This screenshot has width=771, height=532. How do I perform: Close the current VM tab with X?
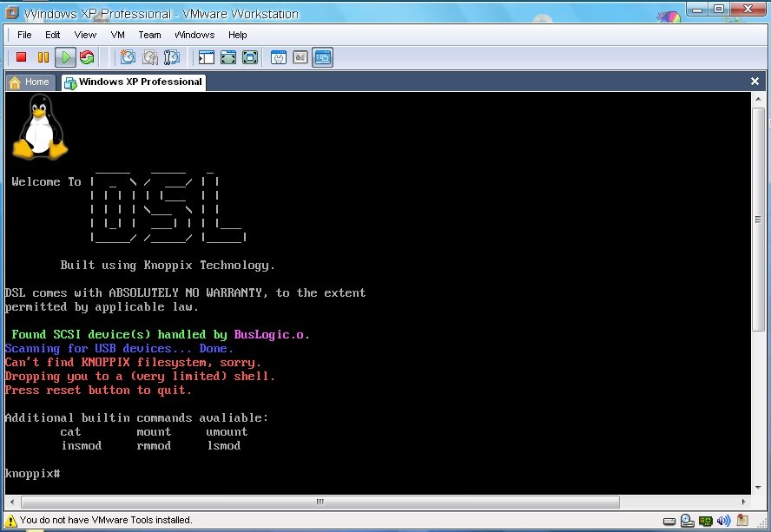[755, 82]
